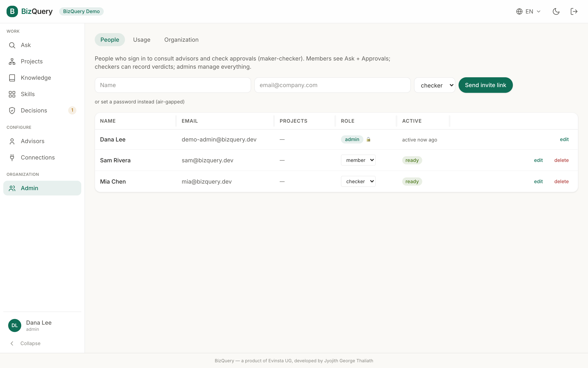Edit Mia Chen's row

[x=538, y=181]
